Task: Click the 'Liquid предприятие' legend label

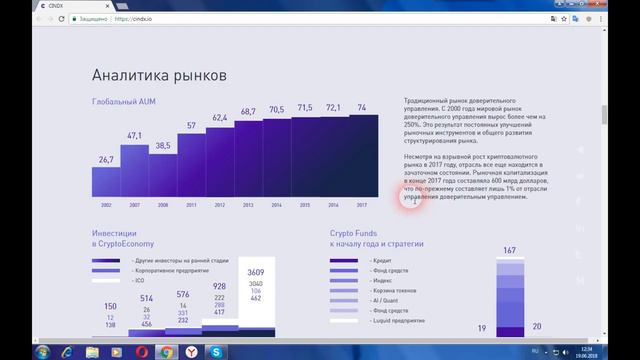Action: [x=399, y=320]
